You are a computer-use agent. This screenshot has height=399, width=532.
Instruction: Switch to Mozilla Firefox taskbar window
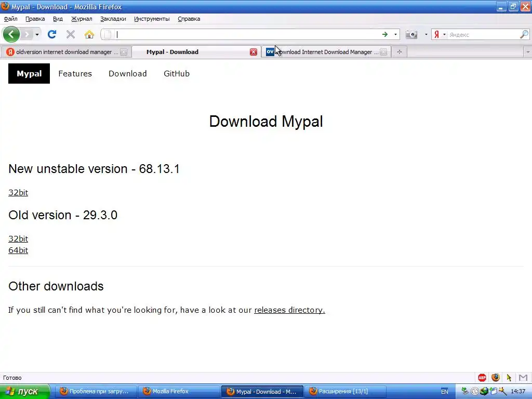click(179, 392)
